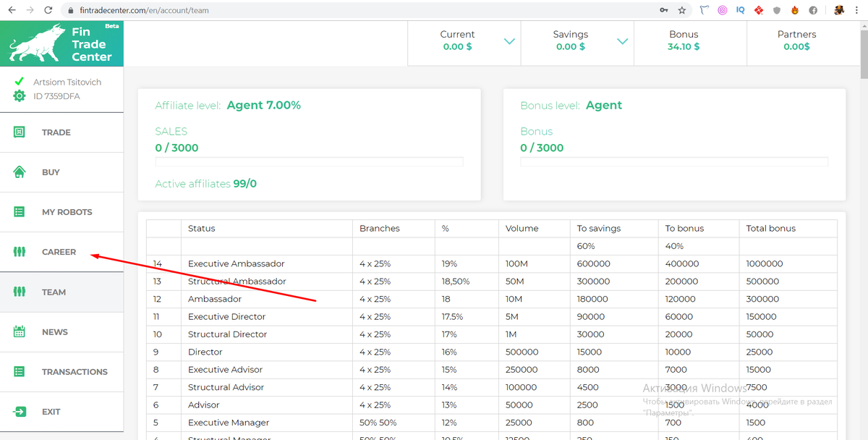Click the News calendar icon

(19, 331)
